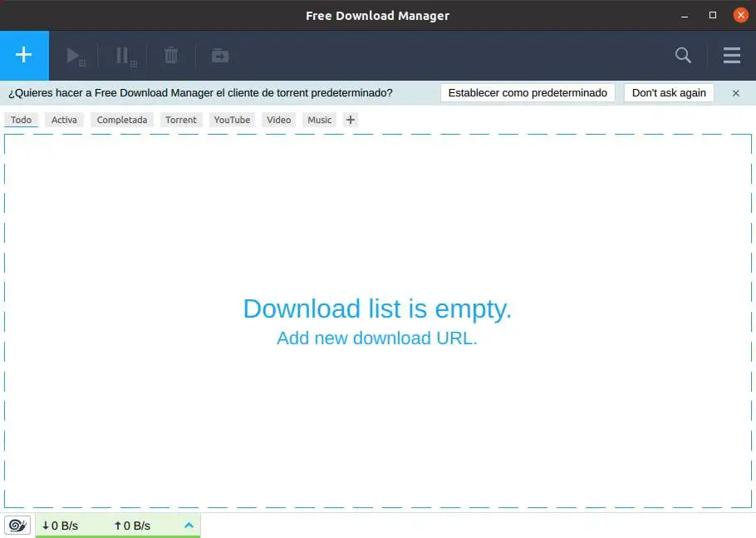Image resolution: width=756 pixels, height=538 pixels.
Task: Click Don't ask again button
Action: (669, 93)
